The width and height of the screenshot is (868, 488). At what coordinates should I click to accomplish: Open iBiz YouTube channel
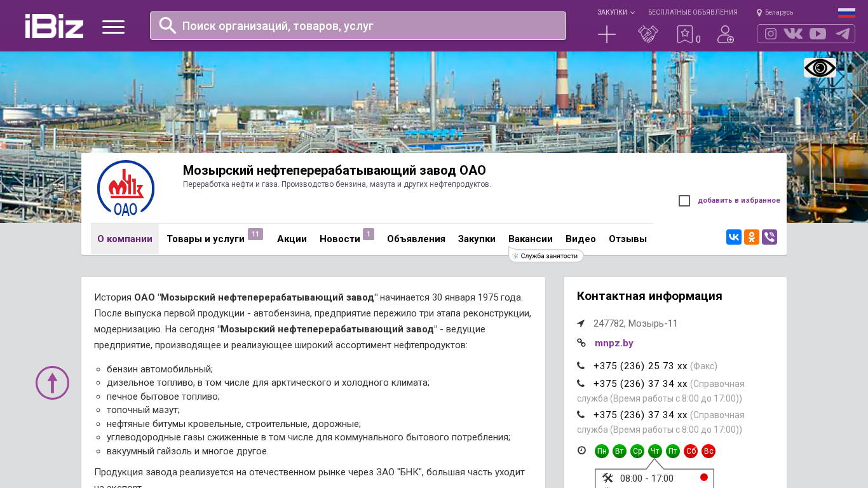click(x=818, y=34)
